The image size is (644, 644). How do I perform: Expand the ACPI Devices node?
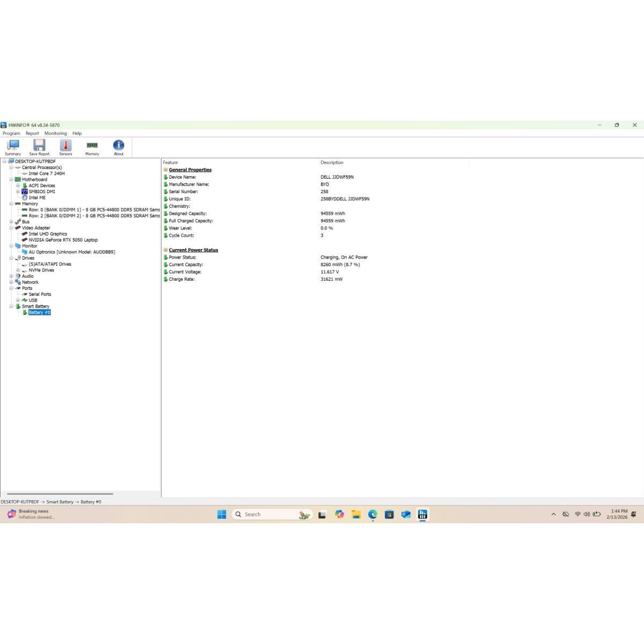pyautogui.click(x=18, y=186)
